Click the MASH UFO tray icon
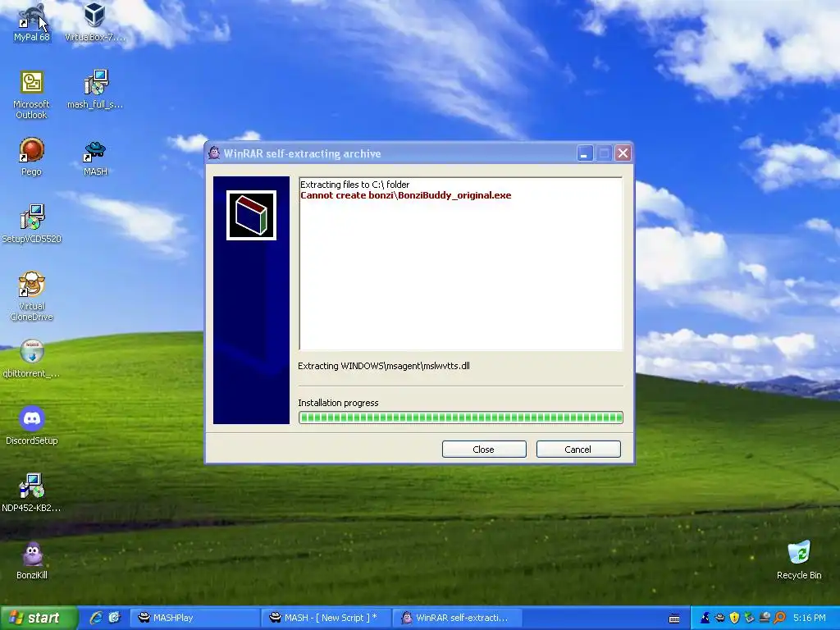The image size is (840, 630). 719,618
